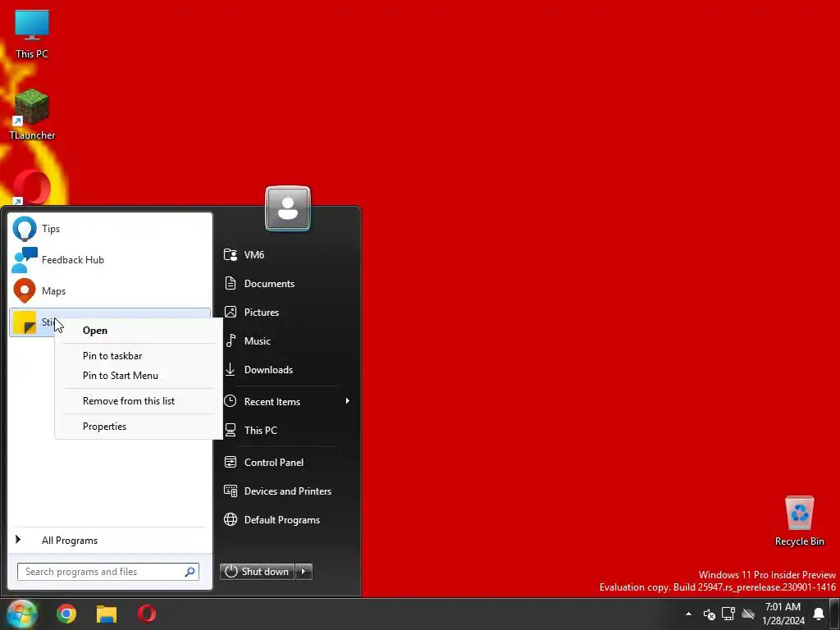Open the Tips app from Start menu
The image size is (840, 630).
click(x=110, y=229)
